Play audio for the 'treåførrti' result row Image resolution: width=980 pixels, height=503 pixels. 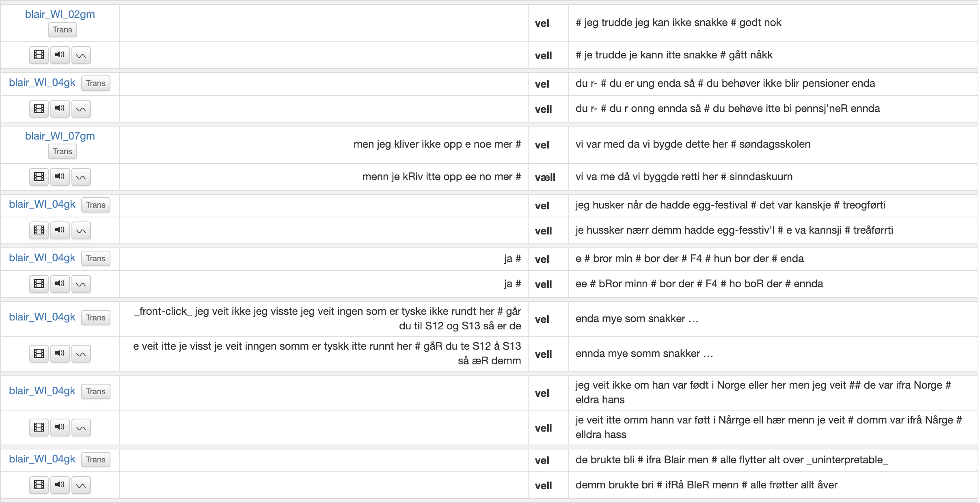click(60, 230)
